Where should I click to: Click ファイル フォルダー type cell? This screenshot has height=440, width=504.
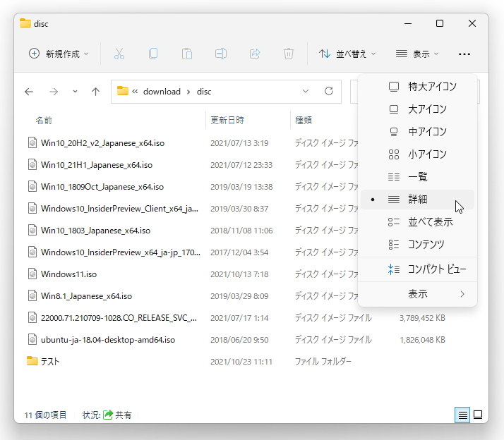323,361
